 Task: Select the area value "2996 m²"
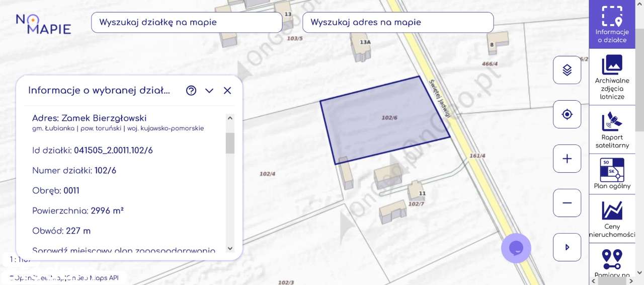pyautogui.click(x=107, y=211)
